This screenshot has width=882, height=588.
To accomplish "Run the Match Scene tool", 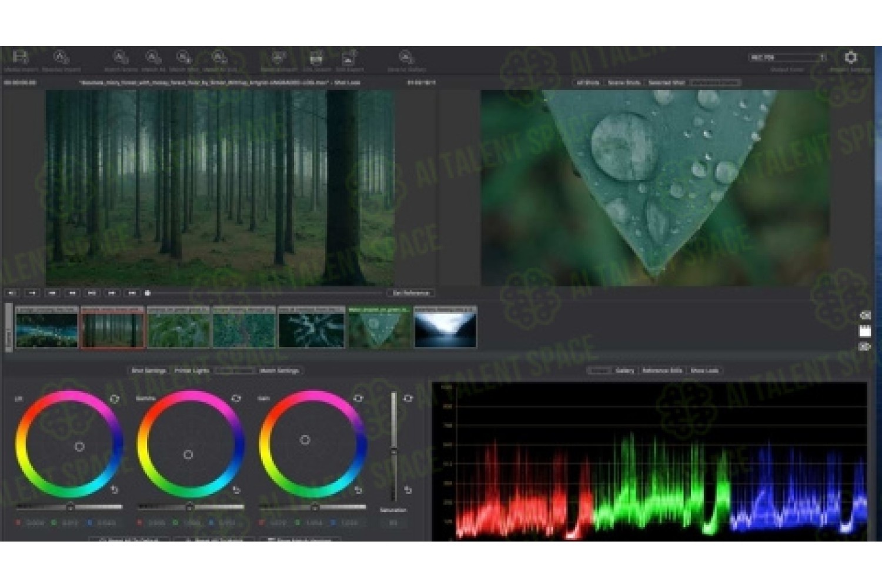I will (121, 58).
